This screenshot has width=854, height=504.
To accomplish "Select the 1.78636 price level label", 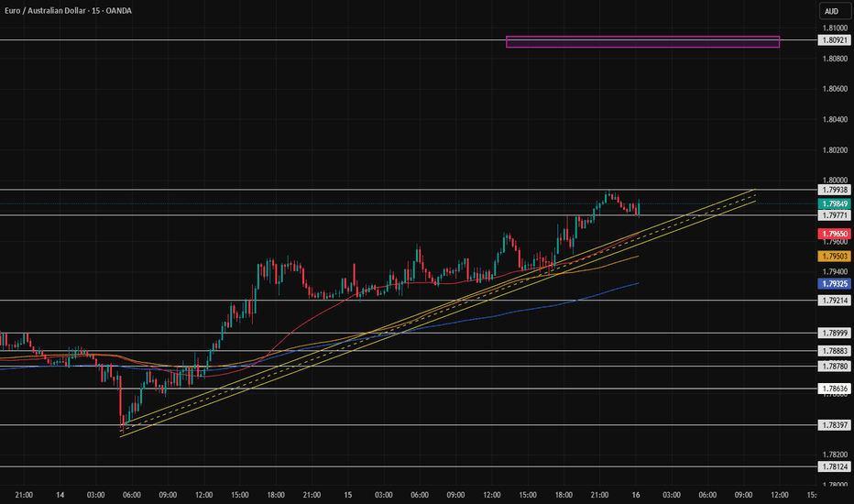I will click(835, 389).
